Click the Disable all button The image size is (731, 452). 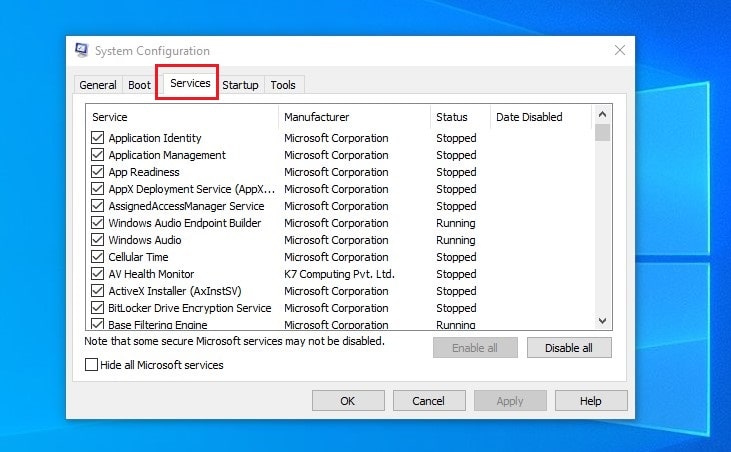(x=569, y=348)
